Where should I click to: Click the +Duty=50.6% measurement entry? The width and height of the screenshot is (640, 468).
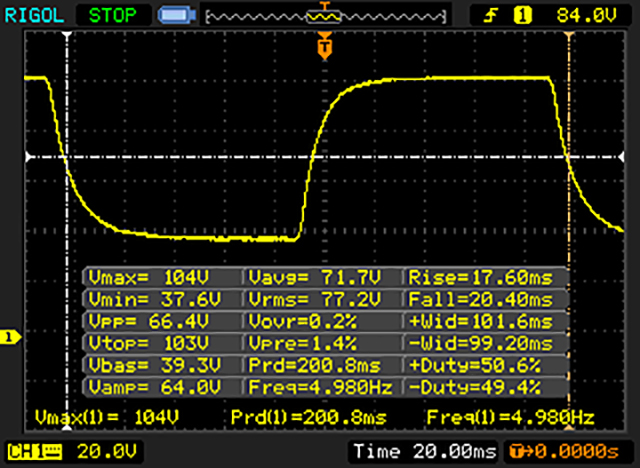tap(485, 365)
